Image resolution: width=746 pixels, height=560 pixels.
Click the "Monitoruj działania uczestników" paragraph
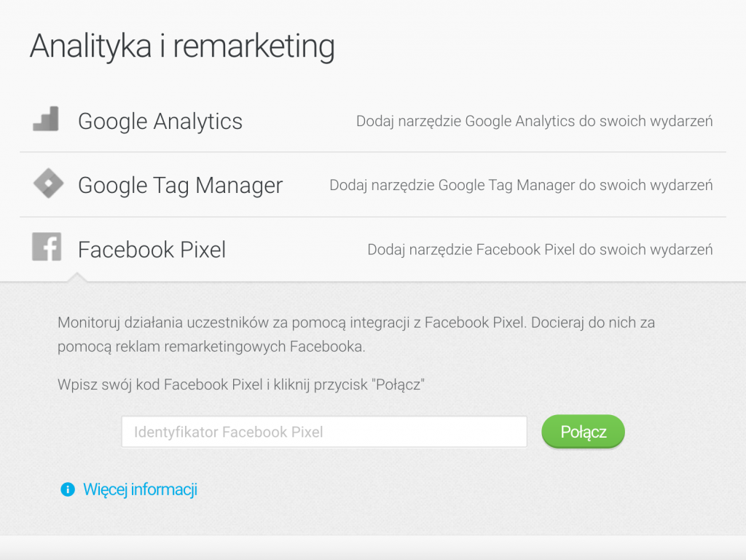coord(356,335)
